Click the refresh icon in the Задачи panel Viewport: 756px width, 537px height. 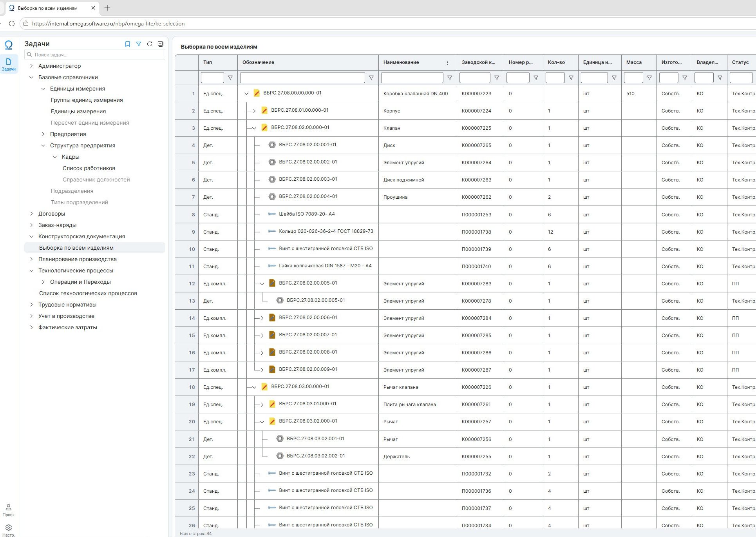[150, 44]
